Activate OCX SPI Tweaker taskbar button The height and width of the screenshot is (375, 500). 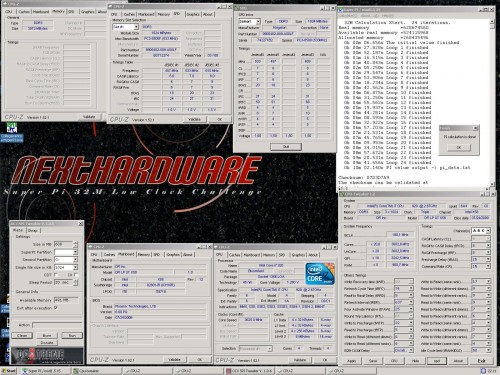[249, 371]
